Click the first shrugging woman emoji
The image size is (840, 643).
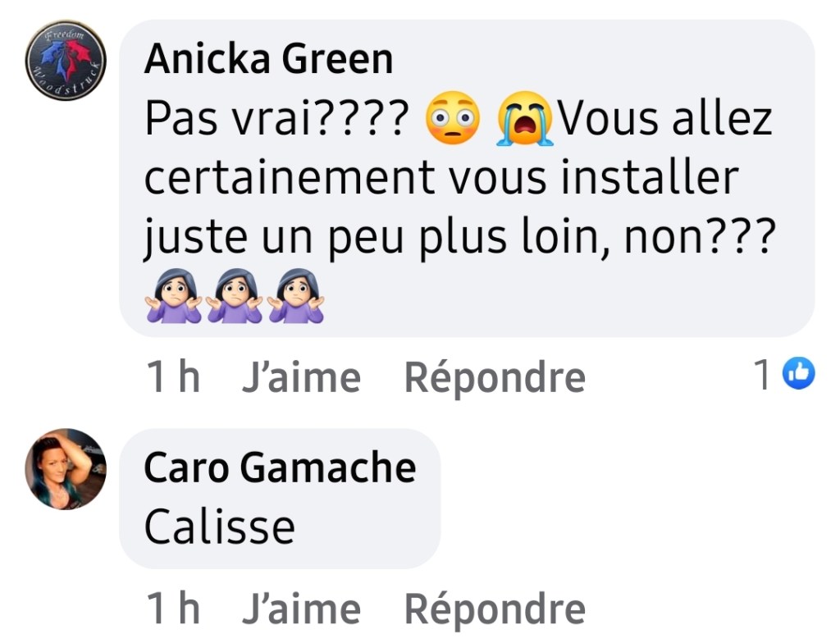point(173,296)
